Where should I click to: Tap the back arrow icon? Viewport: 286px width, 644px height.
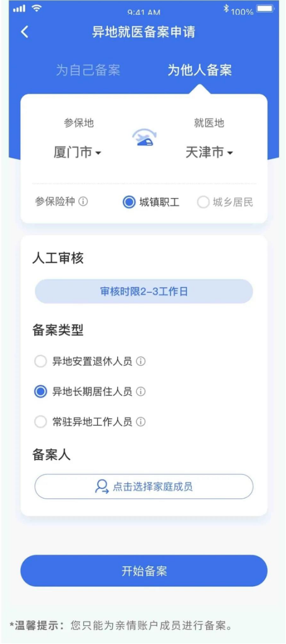click(24, 32)
